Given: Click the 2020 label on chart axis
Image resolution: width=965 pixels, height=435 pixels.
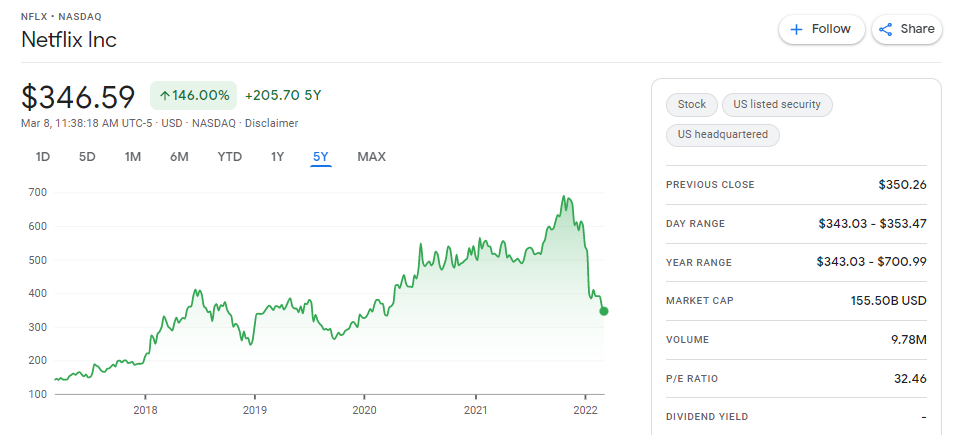Looking at the screenshot, I should point(364,410).
